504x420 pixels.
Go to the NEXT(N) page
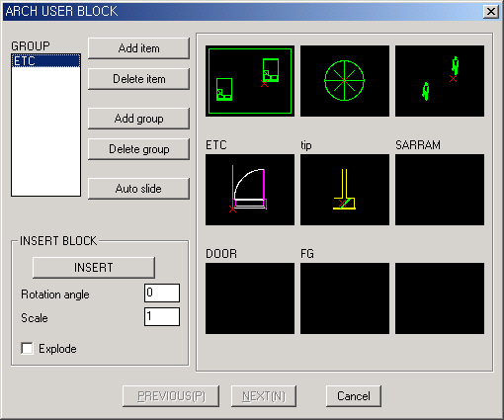click(264, 396)
